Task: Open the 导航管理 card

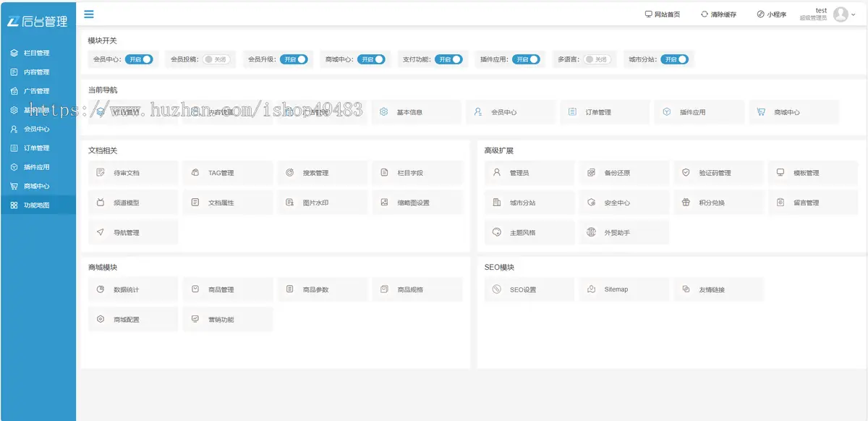Action: pos(133,232)
